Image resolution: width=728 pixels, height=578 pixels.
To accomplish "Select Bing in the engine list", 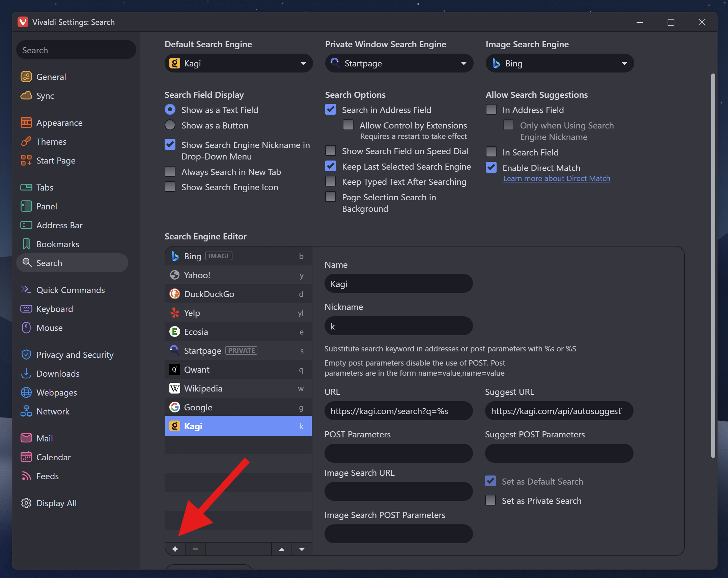I will (x=239, y=256).
